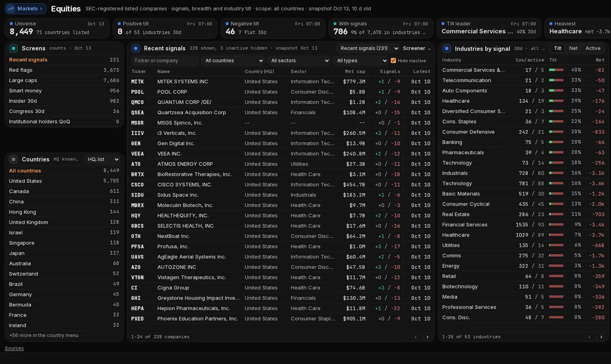The height and width of the screenshot is (364, 611).
Task: Click the Industries by signal panel icon
Action: click(447, 48)
